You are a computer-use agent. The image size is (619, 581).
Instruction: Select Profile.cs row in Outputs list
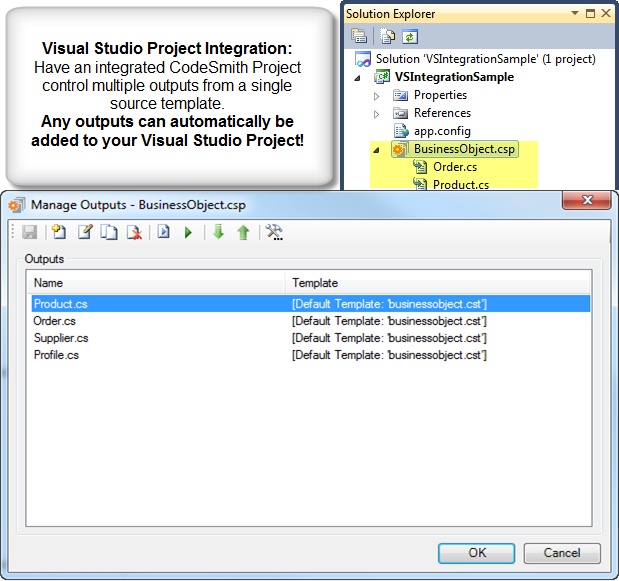pos(311,355)
